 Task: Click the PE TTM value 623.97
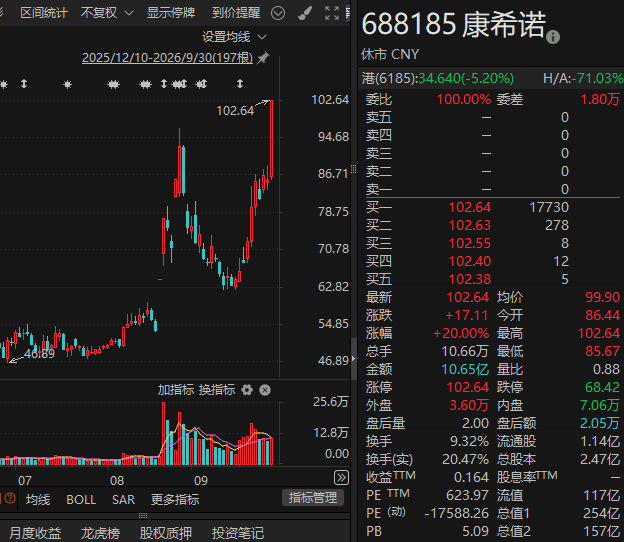click(x=467, y=495)
